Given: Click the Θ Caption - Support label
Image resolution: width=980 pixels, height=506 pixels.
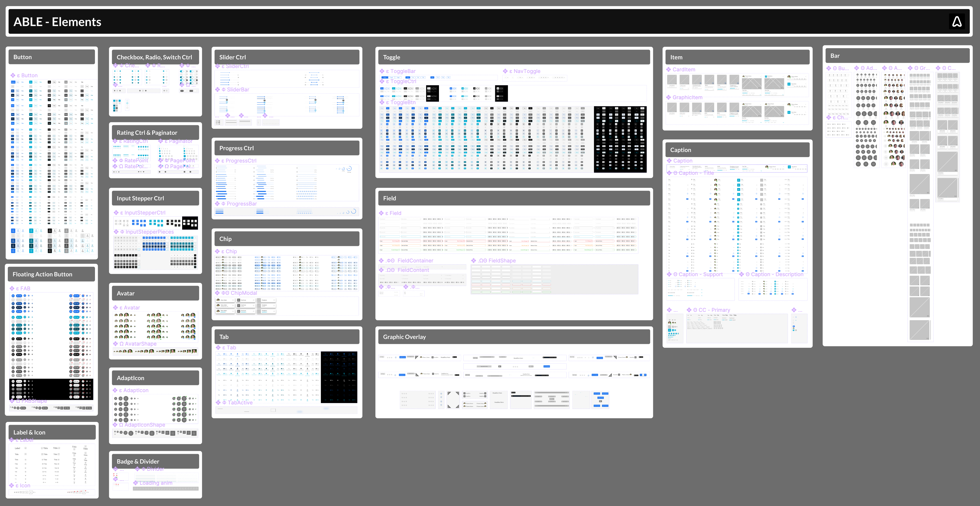Looking at the screenshot, I should pyautogui.click(x=698, y=274).
